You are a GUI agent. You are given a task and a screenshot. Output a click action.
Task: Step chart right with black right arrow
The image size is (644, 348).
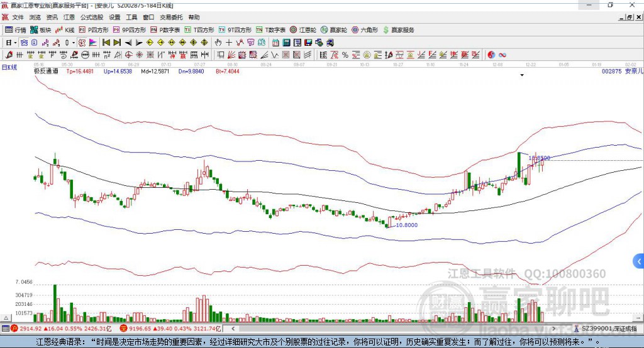coord(139,43)
